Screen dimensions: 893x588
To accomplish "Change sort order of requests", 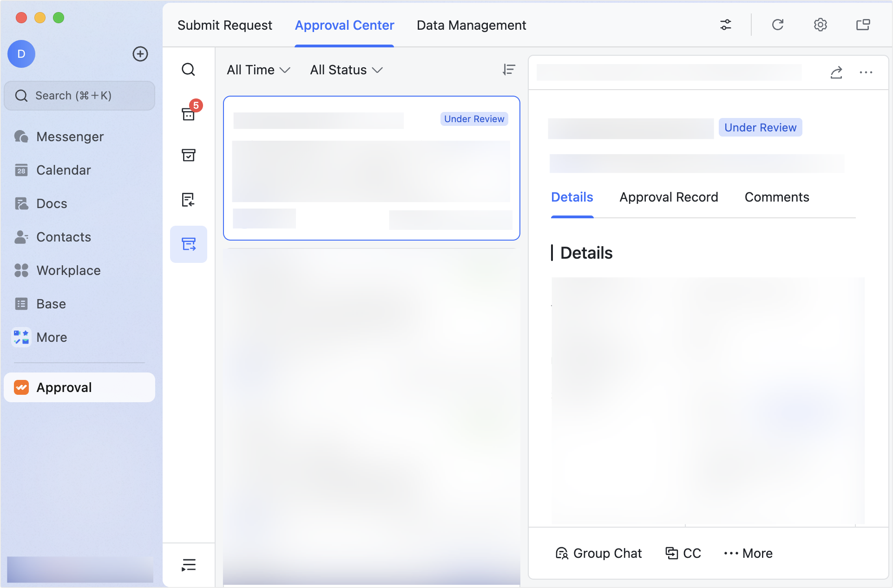I will click(x=509, y=70).
